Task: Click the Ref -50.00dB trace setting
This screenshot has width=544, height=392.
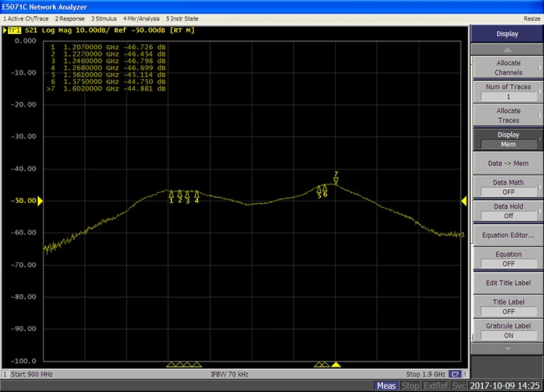Action: [139, 30]
